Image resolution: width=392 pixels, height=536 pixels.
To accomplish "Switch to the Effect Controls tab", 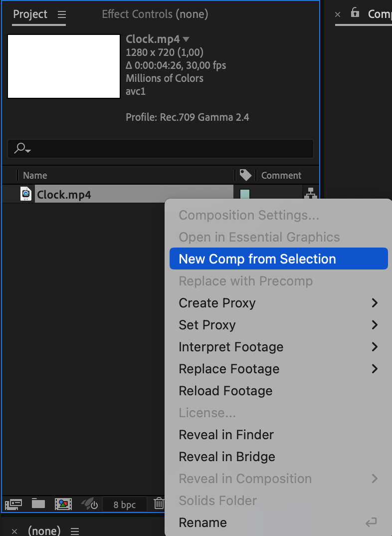I will 155,14.
